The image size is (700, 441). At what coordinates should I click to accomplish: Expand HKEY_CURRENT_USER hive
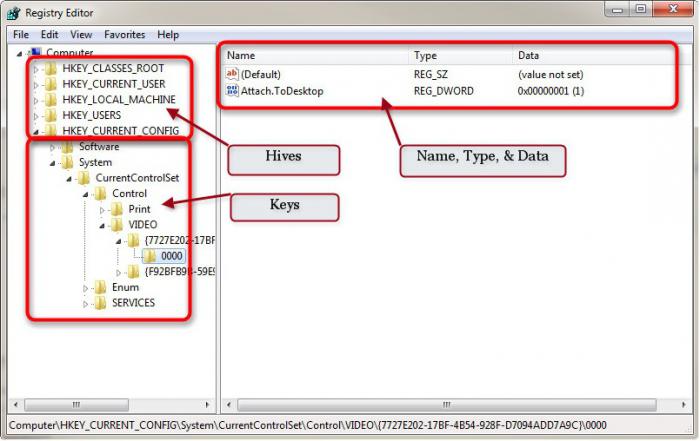36,85
